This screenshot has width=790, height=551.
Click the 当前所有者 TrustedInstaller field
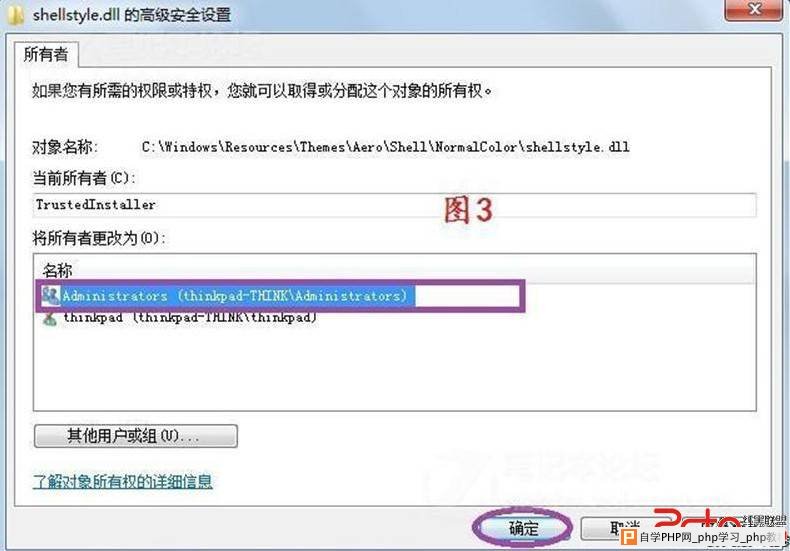[x=394, y=205]
